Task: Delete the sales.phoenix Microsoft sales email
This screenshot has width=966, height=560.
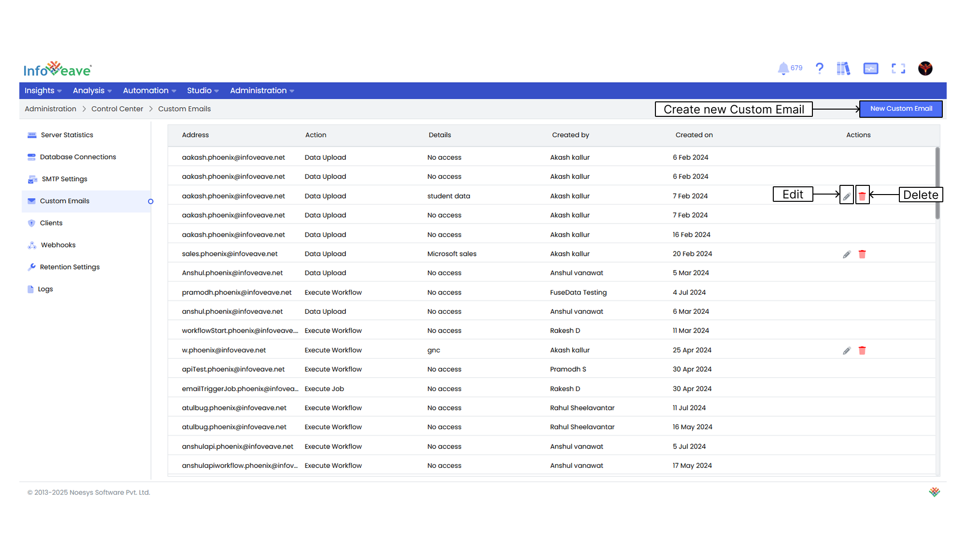Action: pyautogui.click(x=862, y=254)
